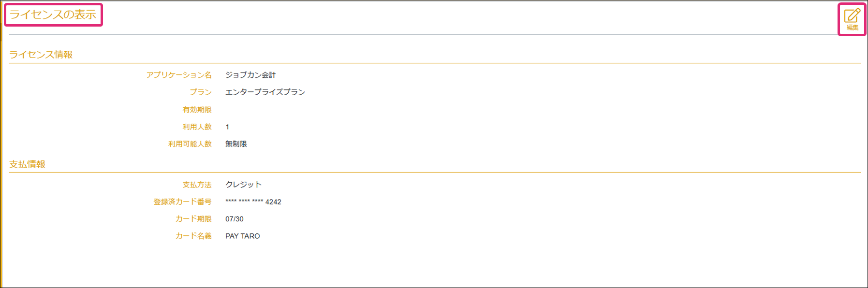Click the ライセンスの表示 page title
868x288 pixels.
point(53,14)
